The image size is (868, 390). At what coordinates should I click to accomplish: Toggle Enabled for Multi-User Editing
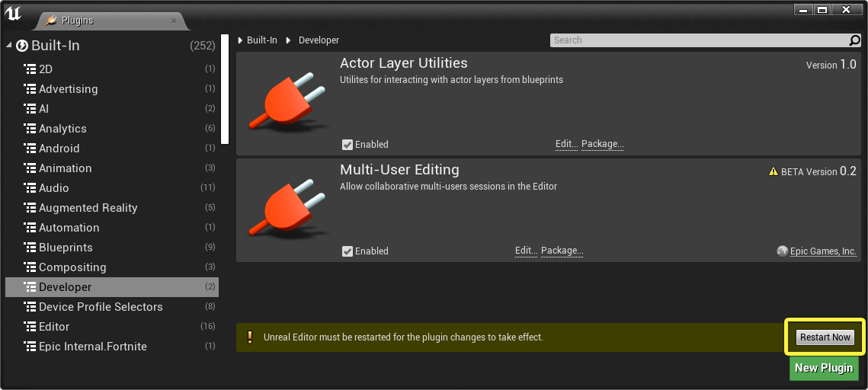347,251
